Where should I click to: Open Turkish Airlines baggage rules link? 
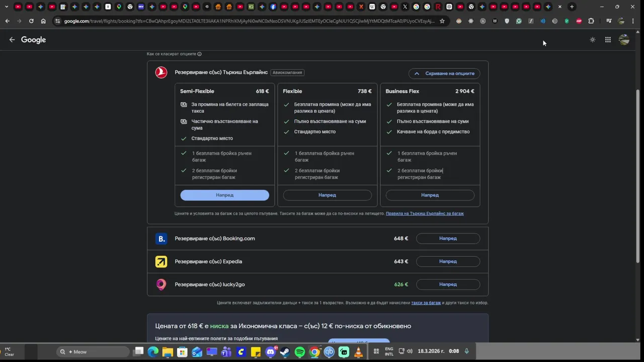coord(425,214)
